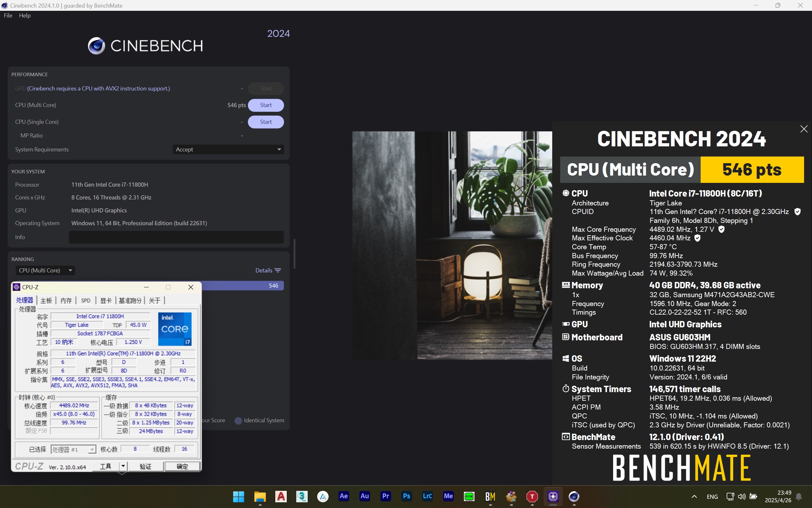Viewport: 812px width, 508px height.
Task: Open Windows Start menu in taskbar
Action: click(239, 496)
